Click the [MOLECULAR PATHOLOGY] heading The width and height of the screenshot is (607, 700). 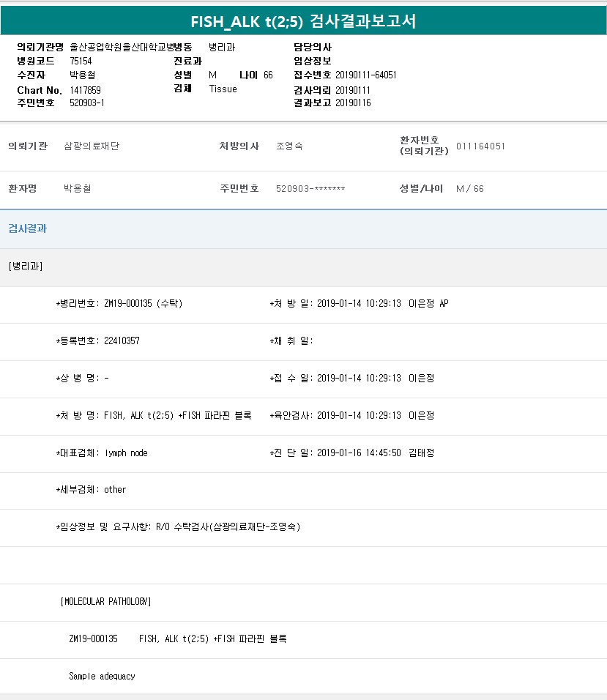tap(106, 602)
